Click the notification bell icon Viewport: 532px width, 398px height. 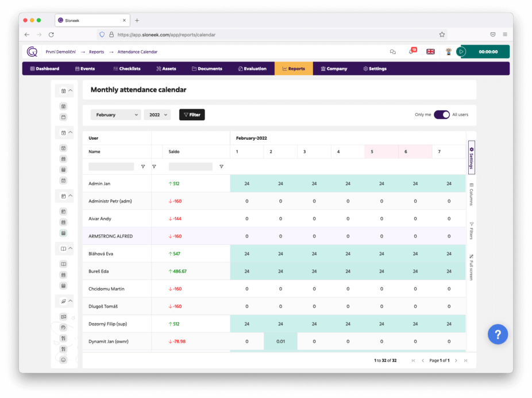coord(412,52)
